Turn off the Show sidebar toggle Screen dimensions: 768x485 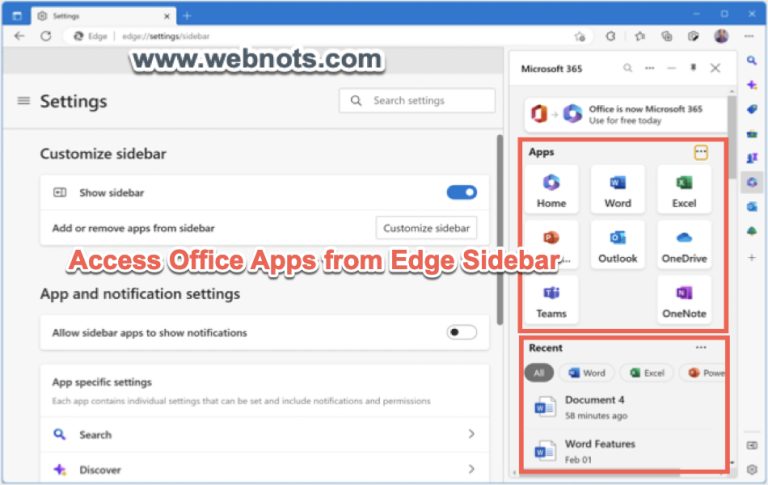(461, 193)
